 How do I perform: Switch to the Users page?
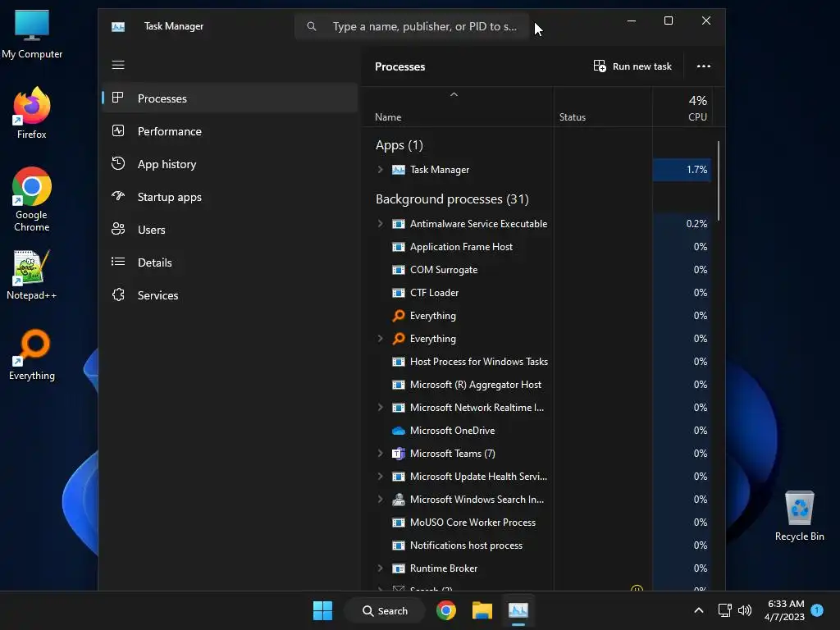230,230
